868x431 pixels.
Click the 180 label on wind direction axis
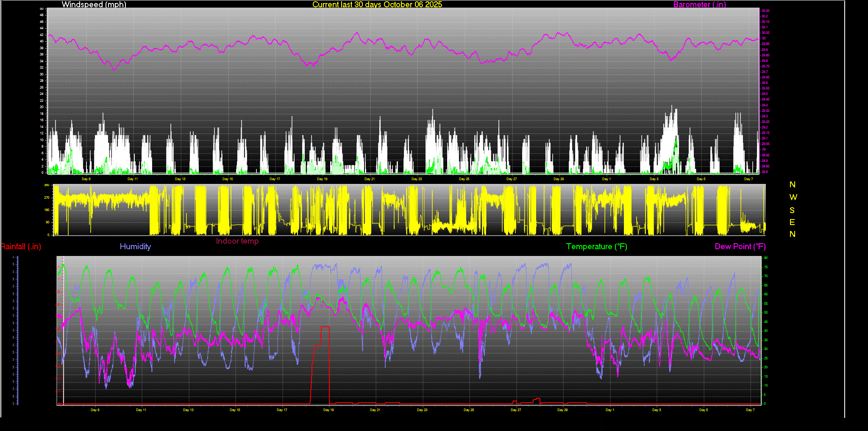[47, 210]
